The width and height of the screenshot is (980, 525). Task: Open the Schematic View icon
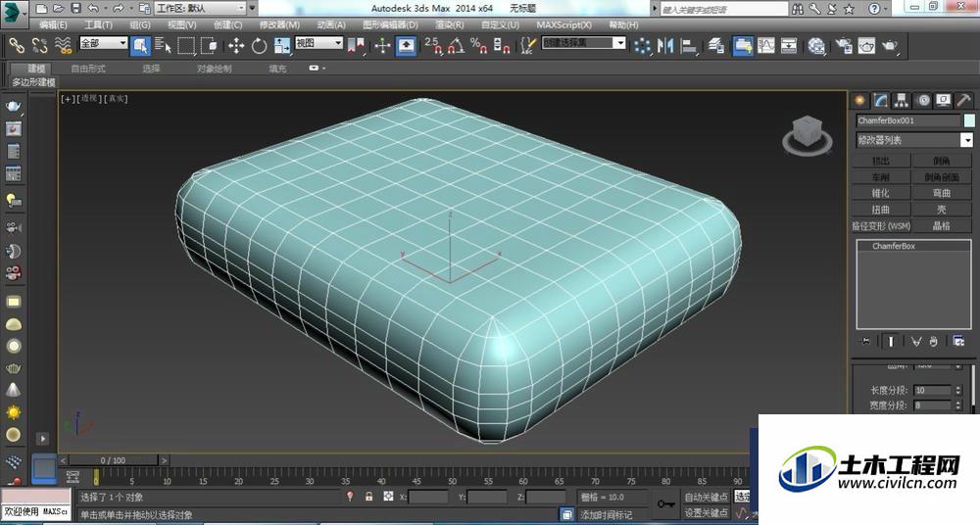[x=789, y=46]
